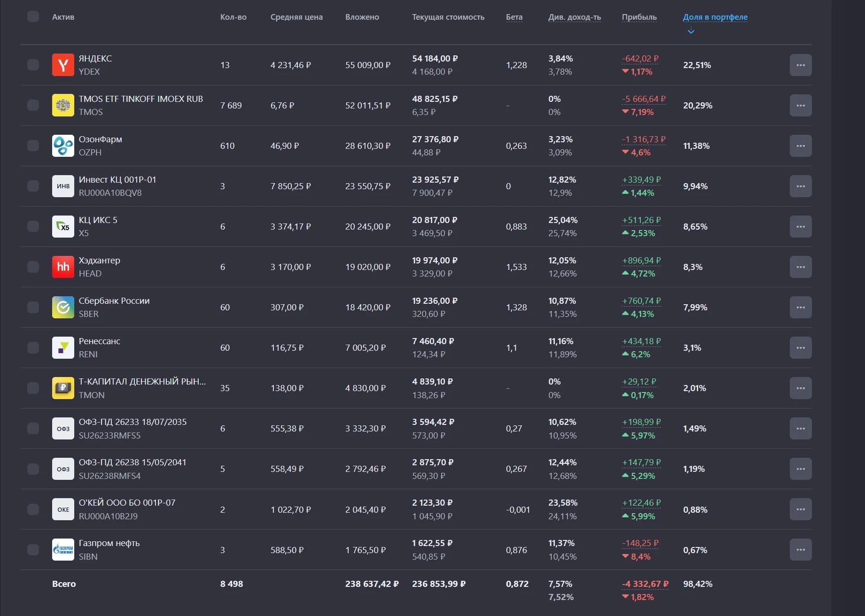Open the three-dot menu for КЦ ИКС 5
The height and width of the screenshot is (616, 865).
pyautogui.click(x=801, y=226)
